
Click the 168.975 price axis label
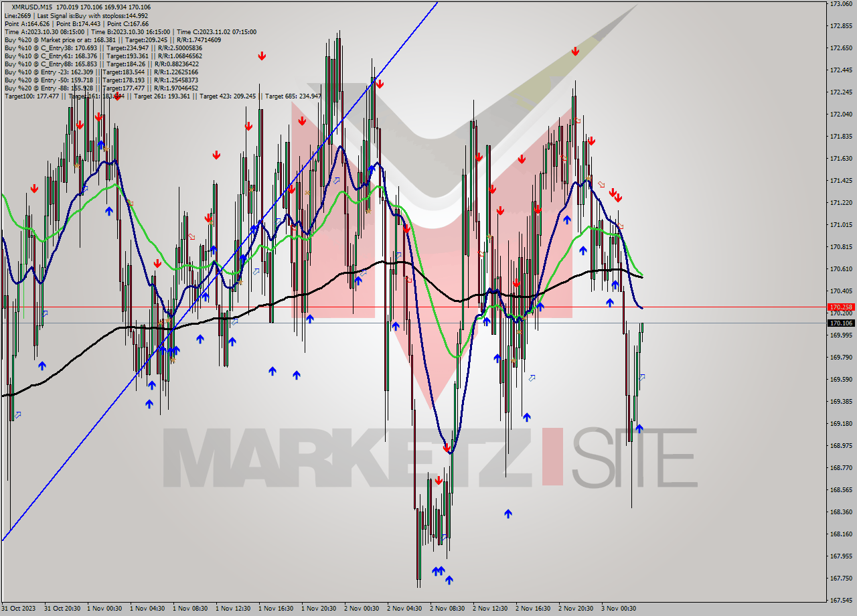point(841,446)
